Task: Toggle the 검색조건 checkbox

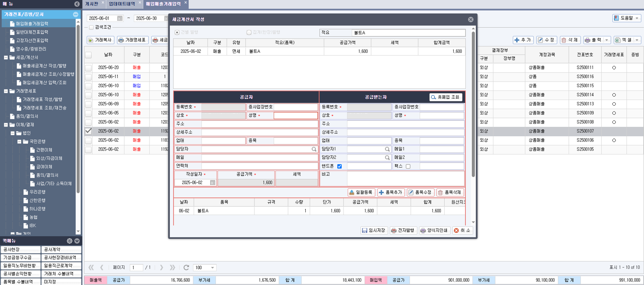Action: point(91,27)
